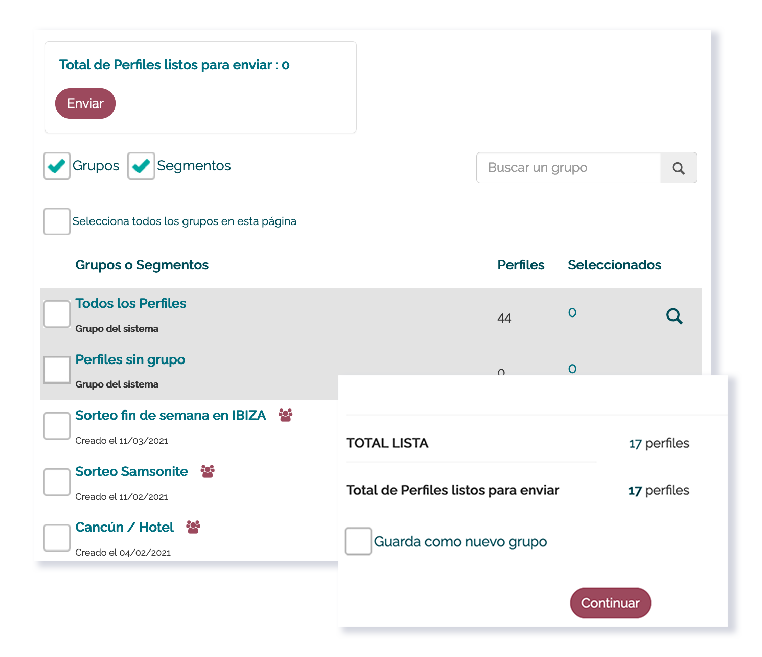Click group icon next to Sorteo IBIZA
762x657 pixels.
point(285,415)
